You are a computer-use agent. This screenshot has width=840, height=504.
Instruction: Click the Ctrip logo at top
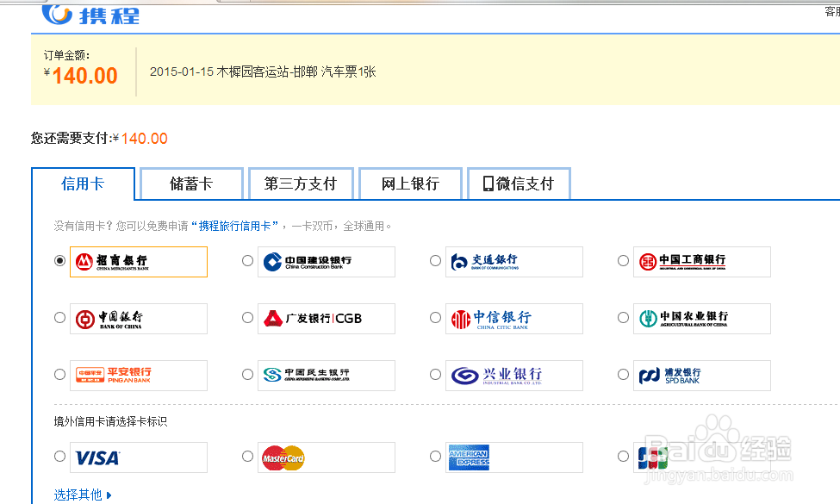[91, 15]
